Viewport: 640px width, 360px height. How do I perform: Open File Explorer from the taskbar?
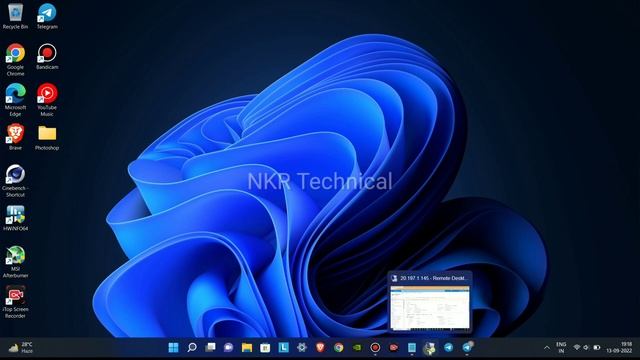point(247,347)
